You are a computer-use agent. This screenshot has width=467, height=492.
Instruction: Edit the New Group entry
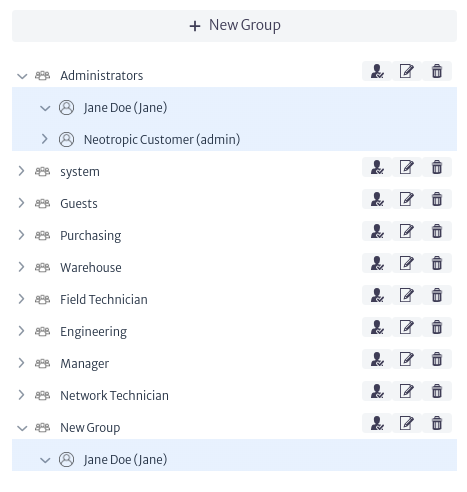(407, 423)
